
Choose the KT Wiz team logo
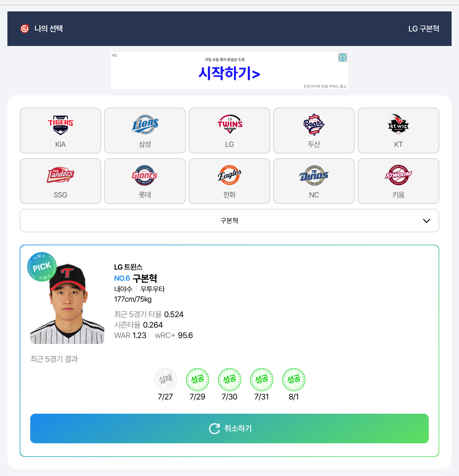tap(398, 125)
